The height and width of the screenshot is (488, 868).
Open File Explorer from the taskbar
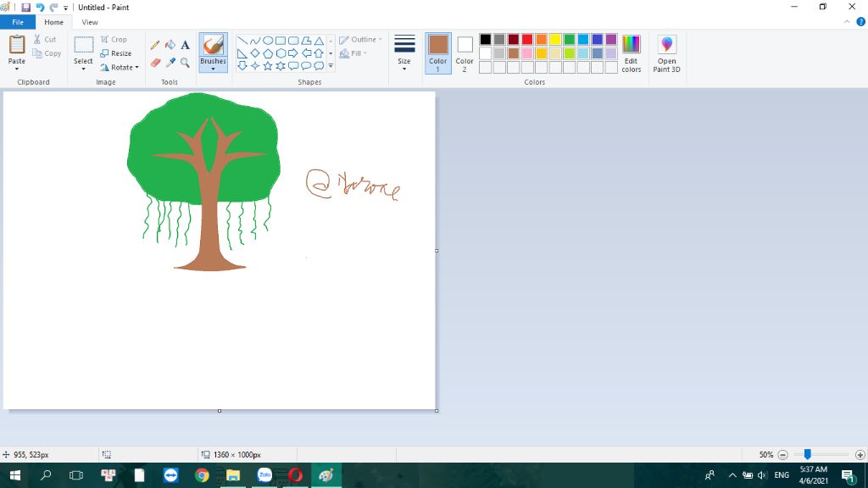233,475
